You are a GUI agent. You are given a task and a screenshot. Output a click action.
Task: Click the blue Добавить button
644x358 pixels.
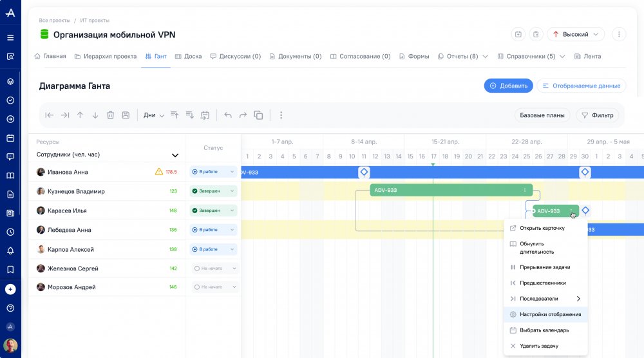pos(508,86)
